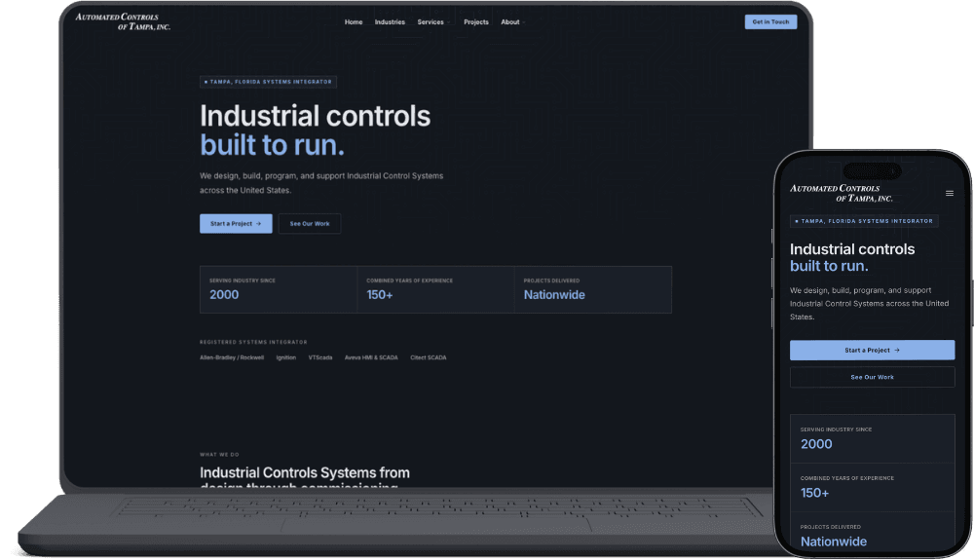The width and height of the screenshot is (974, 560).
Task: Click Aveva HMI & SCADA in integrator list
Action: click(371, 357)
